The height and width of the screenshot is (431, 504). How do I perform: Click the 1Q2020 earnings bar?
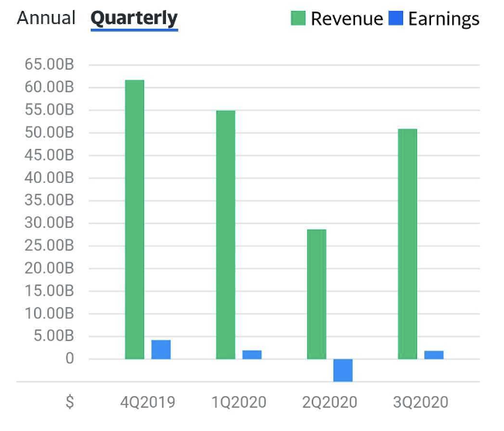pos(252,354)
